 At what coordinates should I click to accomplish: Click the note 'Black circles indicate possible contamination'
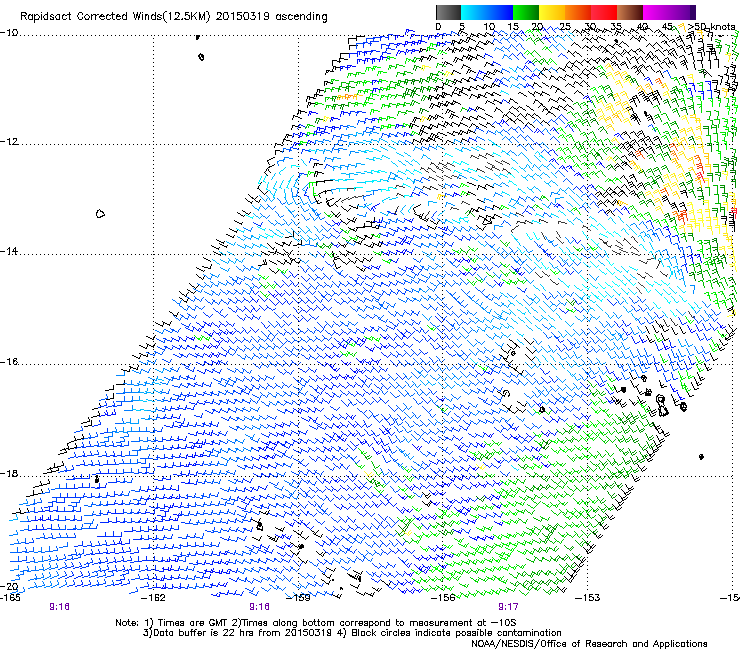pos(457,633)
